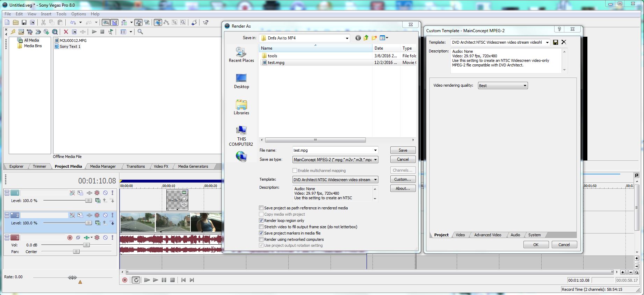Open the Save as type dropdown
The height and width of the screenshot is (295, 644).
(375, 160)
